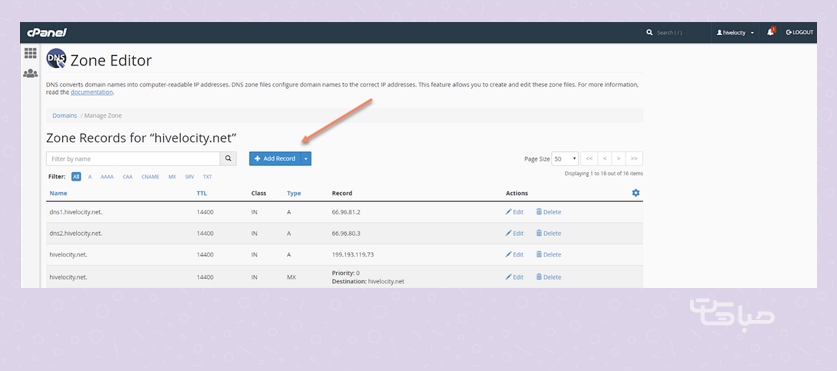This screenshot has height=371, width=837.
Task: Select the dns2.hivelocity.net. name cell
Action: (76, 233)
